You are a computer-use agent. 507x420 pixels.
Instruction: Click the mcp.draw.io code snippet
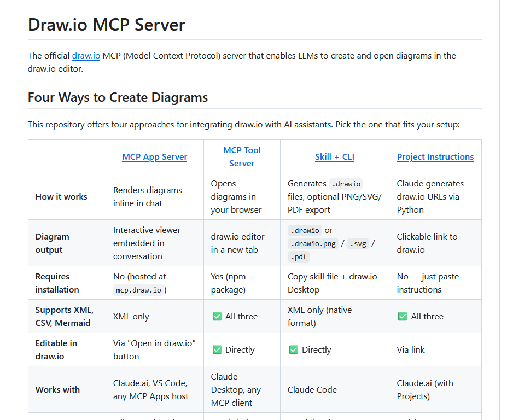click(138, 290)
